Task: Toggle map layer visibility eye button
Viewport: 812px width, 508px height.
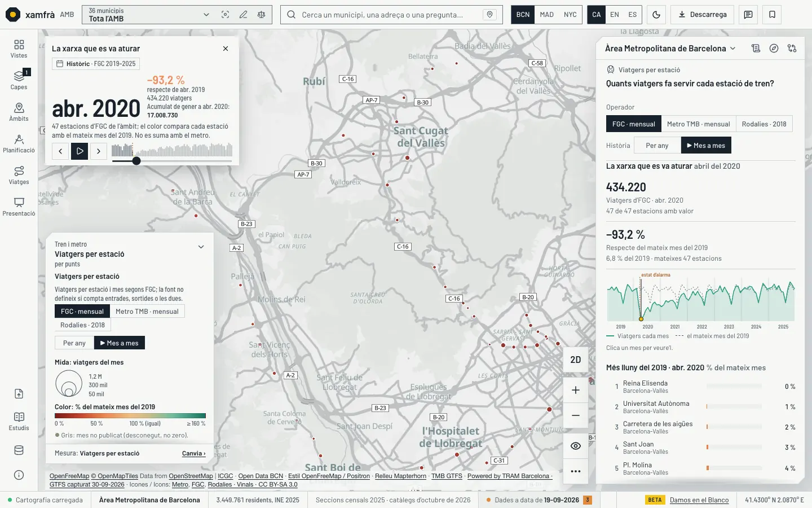Action: coord(575,446)
